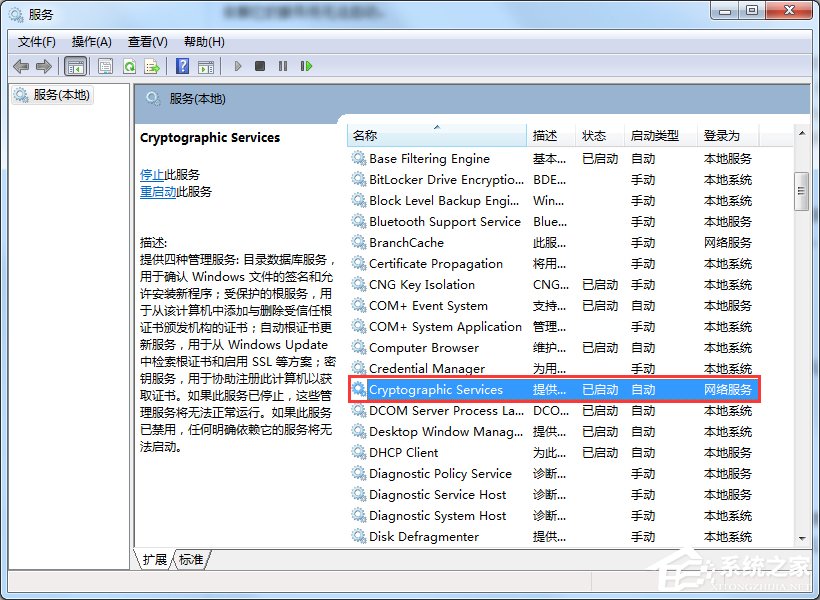820x600 pixels.
Task: Restart the service using the restart icon
Action: pyautogui.click(x=306, y=66)
